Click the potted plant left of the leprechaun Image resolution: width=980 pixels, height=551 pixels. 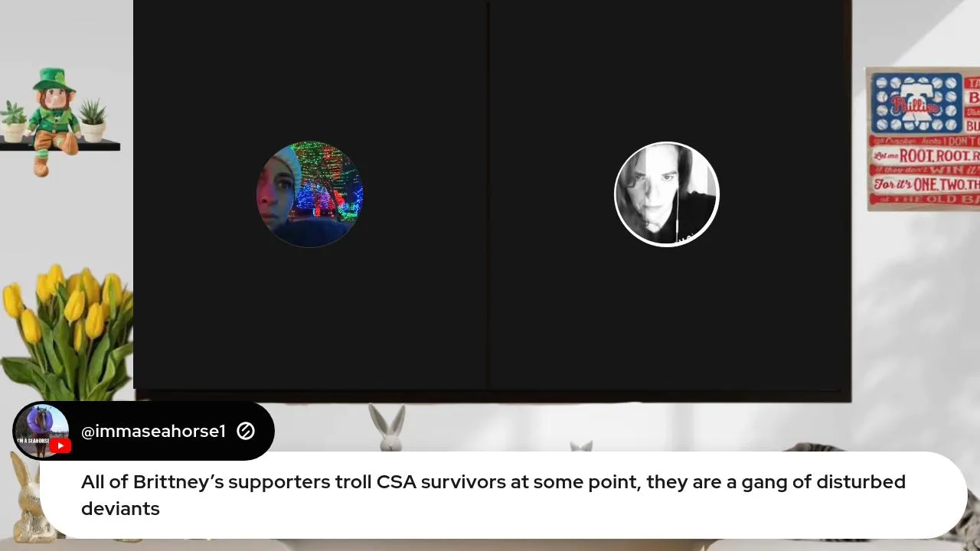(x=13, y=122)
